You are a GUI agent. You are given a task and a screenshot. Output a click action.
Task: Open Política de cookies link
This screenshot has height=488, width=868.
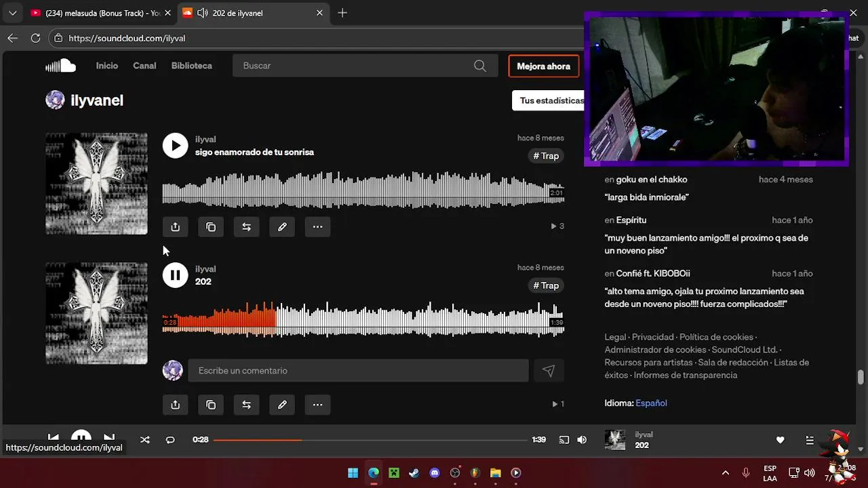point(717,337)
